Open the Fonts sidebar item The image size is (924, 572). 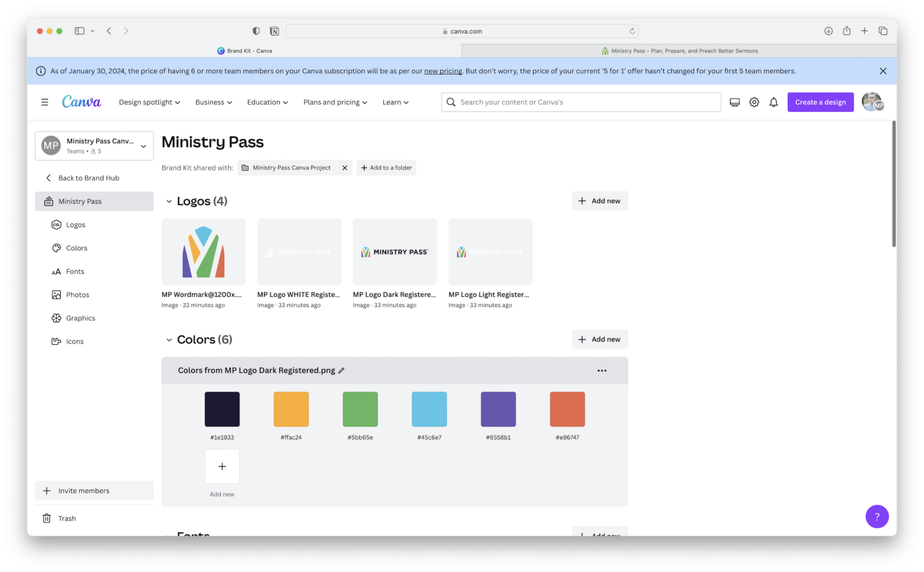point(75,271)
